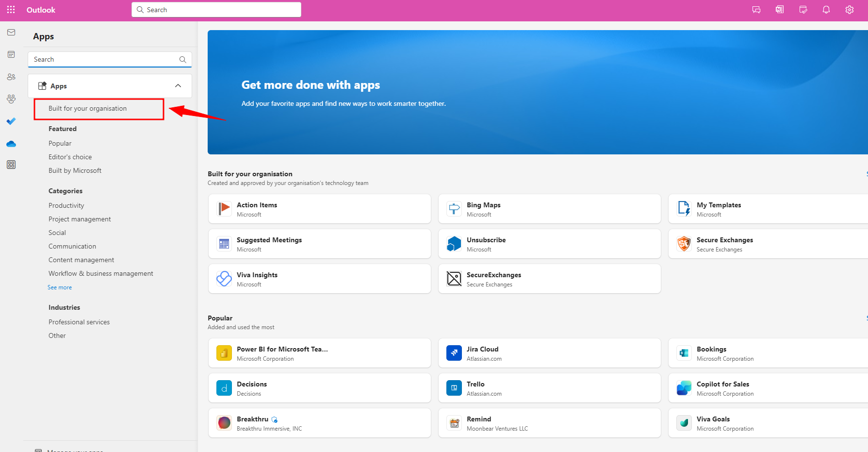Click the Suggested Meetings app icon
The height and width of the screenshot is (452, 868).
tap(224, 244)
